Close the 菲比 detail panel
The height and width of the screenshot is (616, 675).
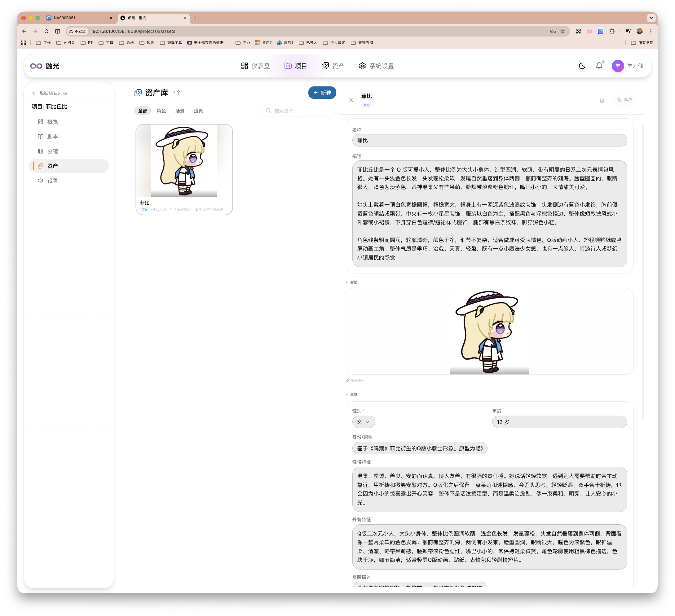(351, 100)
